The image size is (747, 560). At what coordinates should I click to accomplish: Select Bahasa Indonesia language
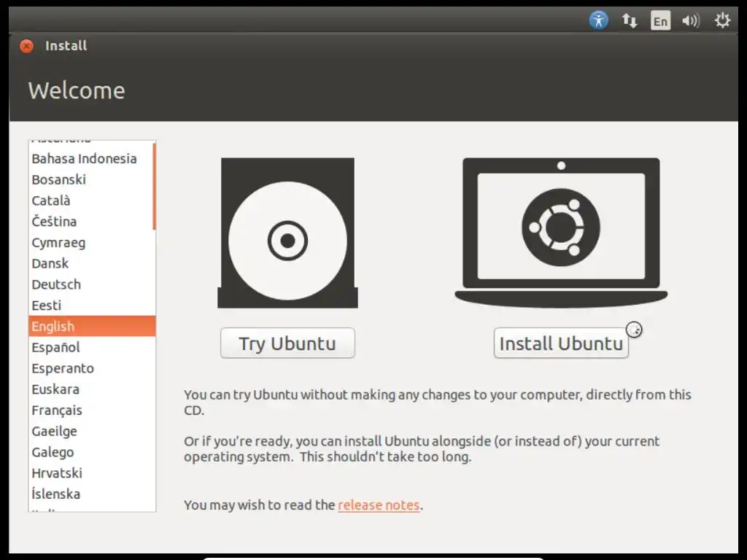pyautogui.click(x=92, y=158)
